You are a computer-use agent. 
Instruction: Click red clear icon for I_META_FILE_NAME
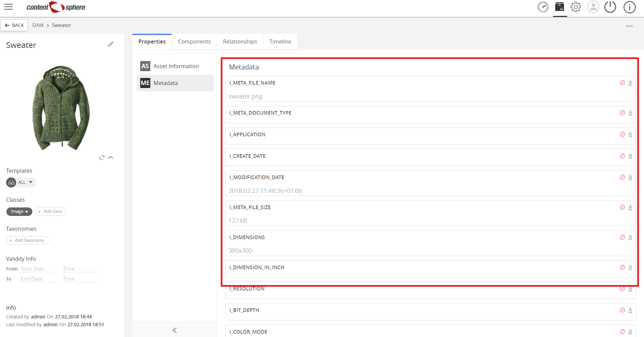pyautogui.click(x=622, y=83)
